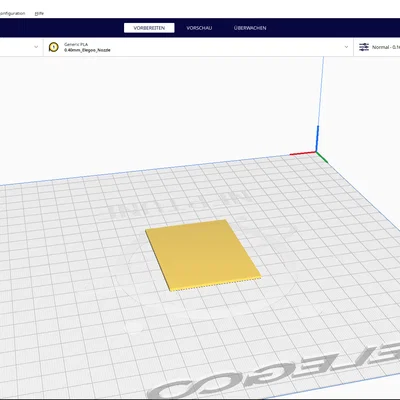
Task: Click the 0.40mm_Elegoo_Nozzle label
Action: [87, 50]
